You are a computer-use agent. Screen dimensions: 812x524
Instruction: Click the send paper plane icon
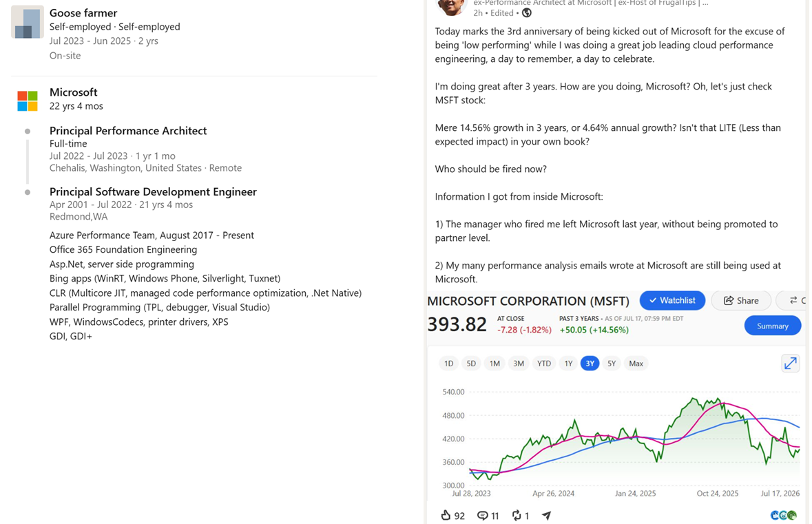(x=546, y=515)
